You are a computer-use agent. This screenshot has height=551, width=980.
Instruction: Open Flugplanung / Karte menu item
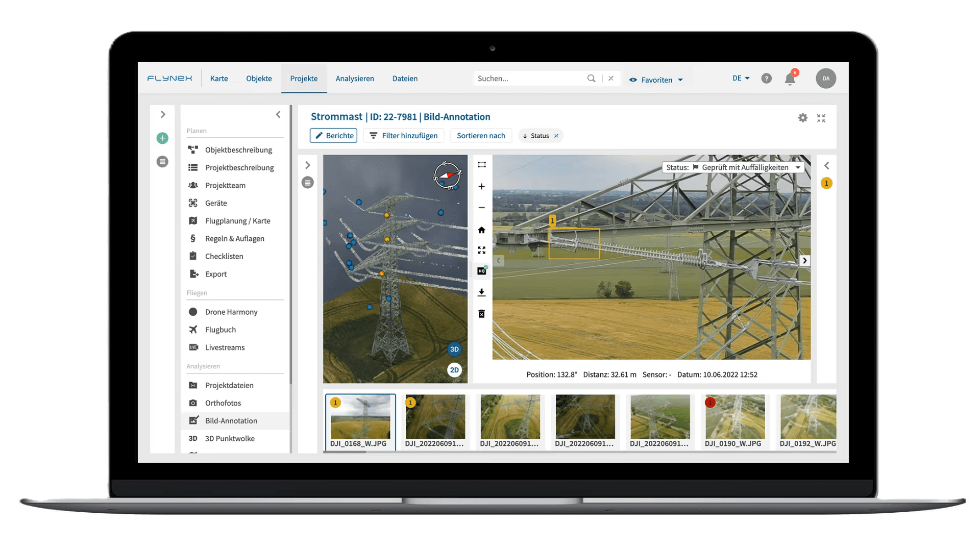[237, 221]
